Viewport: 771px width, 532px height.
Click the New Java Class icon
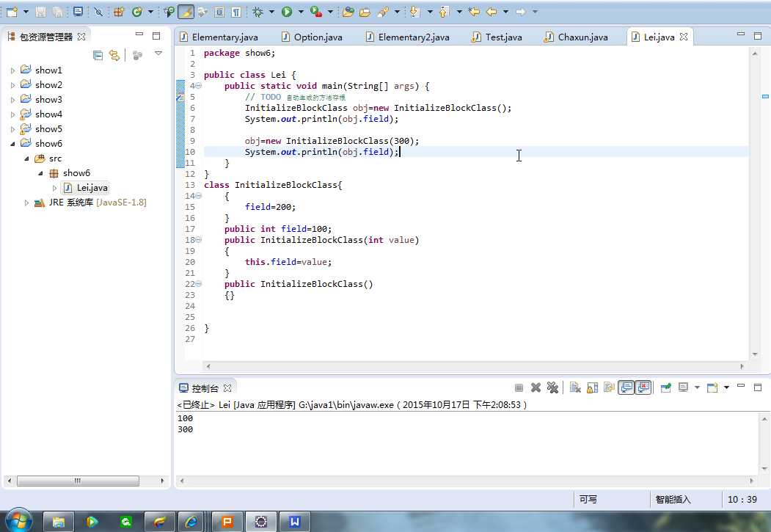coord(137,12)
